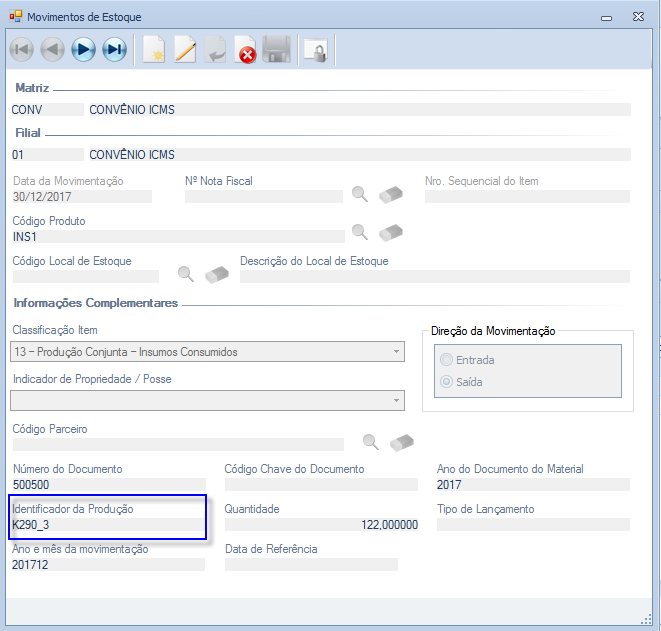661x631 pixels.
Task: Go to the first record
Action: (22, 50)
